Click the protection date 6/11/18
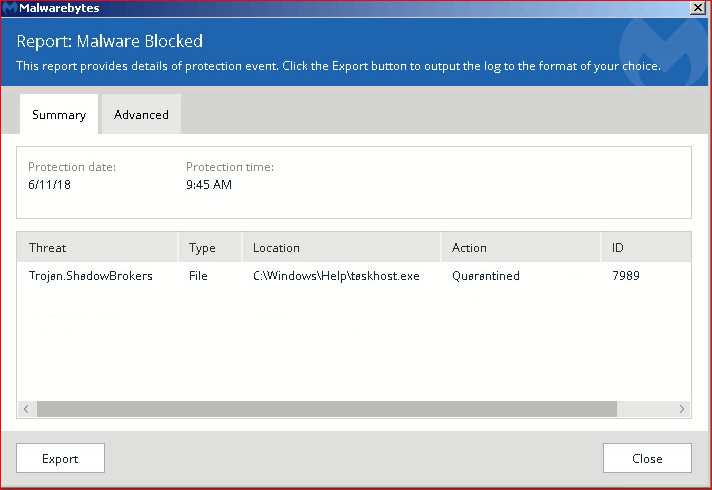This screenshot has width=712, height=490. pos(49,184)
